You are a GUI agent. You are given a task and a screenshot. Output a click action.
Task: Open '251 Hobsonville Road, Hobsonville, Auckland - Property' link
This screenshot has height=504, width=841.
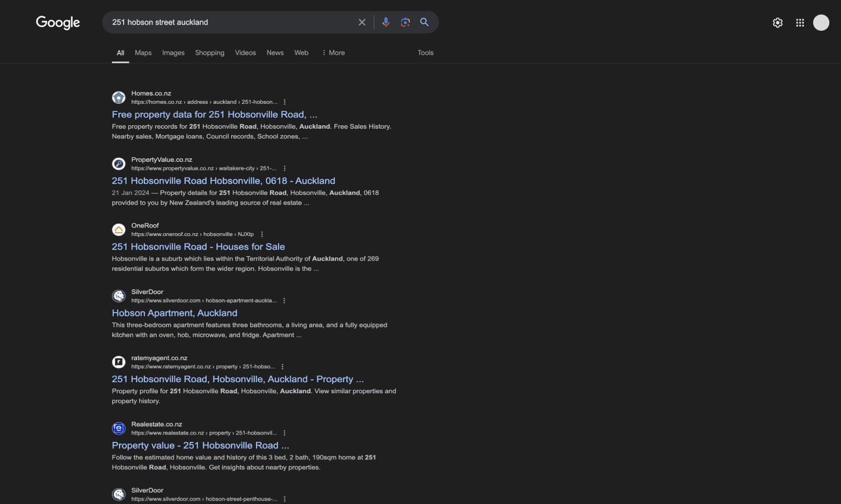[x=238, y=379]
